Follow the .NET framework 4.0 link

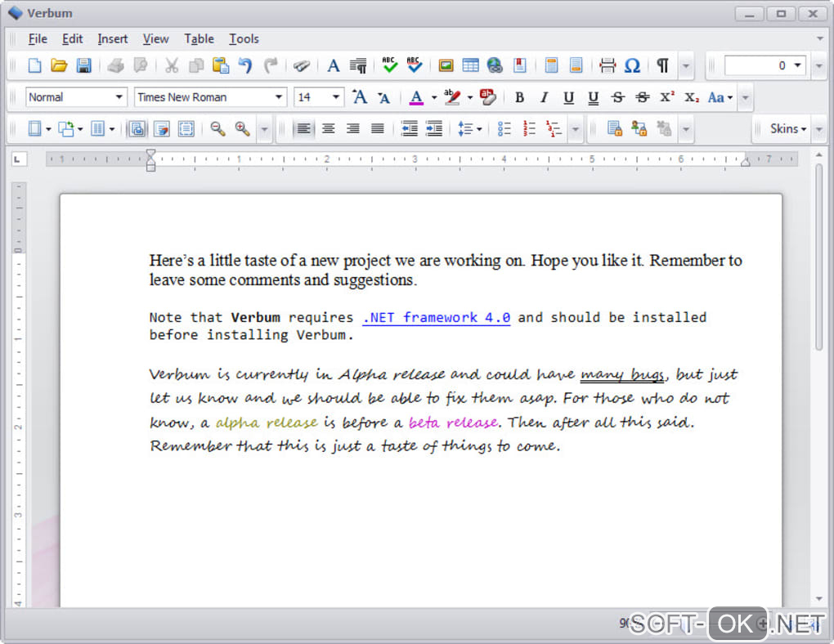click(x=436, y=317)
